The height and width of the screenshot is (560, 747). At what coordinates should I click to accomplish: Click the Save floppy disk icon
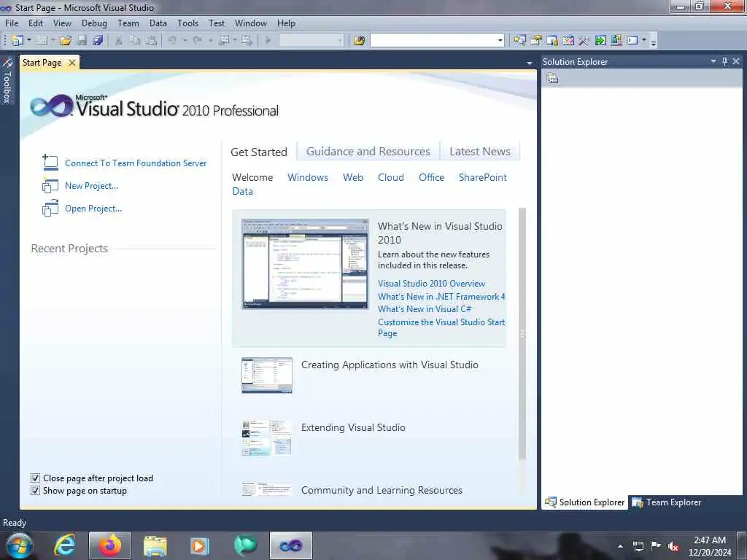tap(82, 41)
